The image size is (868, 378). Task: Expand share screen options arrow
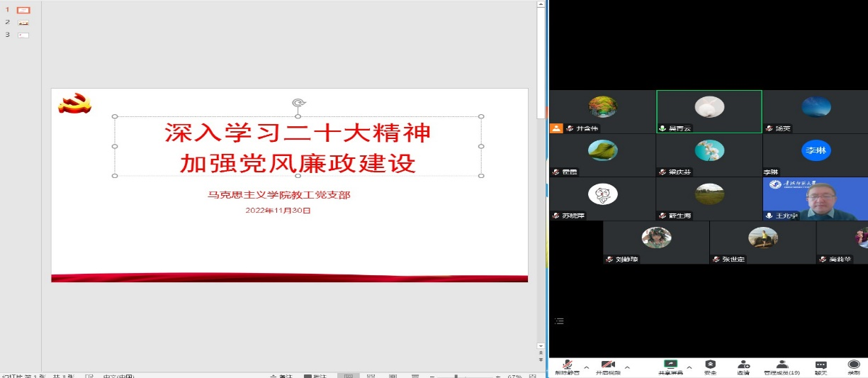[689, 367]
